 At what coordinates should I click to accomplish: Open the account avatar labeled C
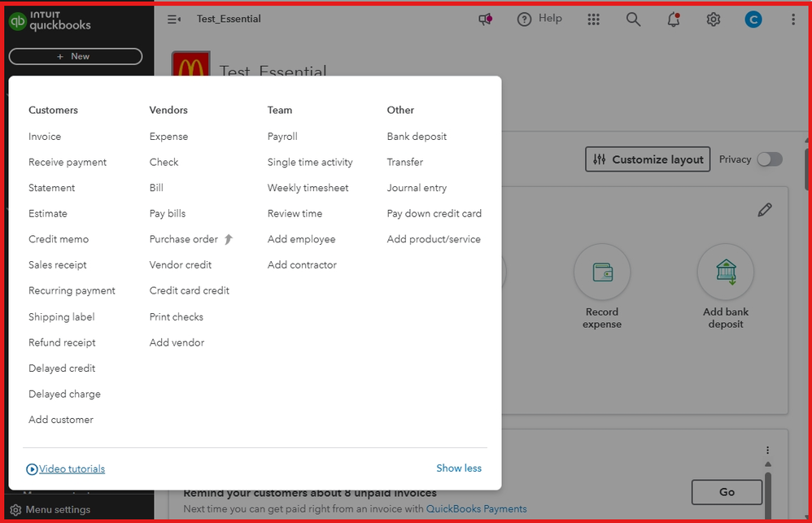click(753, 20)
